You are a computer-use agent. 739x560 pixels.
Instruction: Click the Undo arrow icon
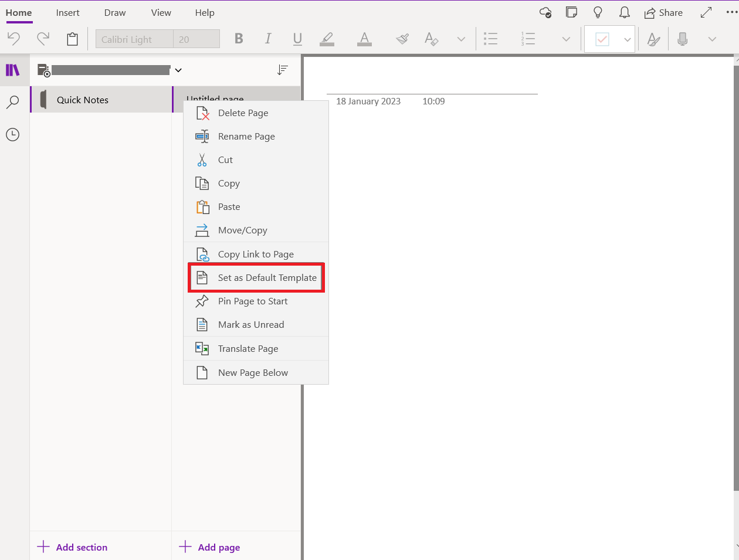13,39
